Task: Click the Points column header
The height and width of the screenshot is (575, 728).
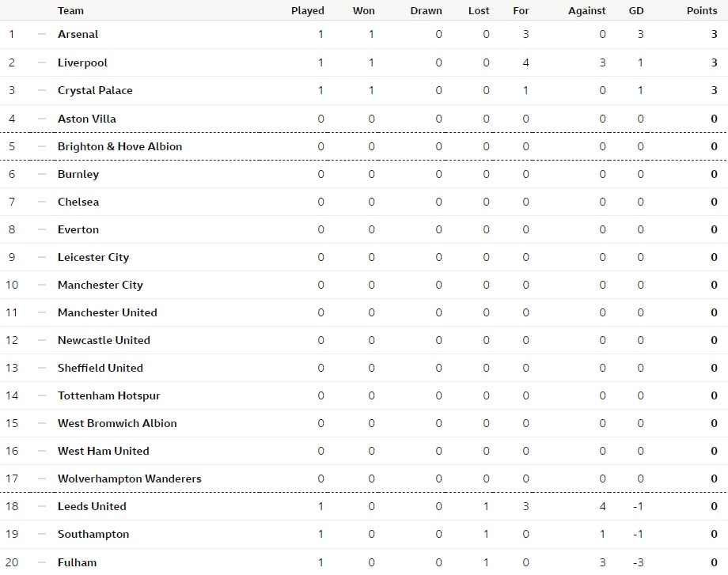Action: pyautogui.click(x=702, y=10)
